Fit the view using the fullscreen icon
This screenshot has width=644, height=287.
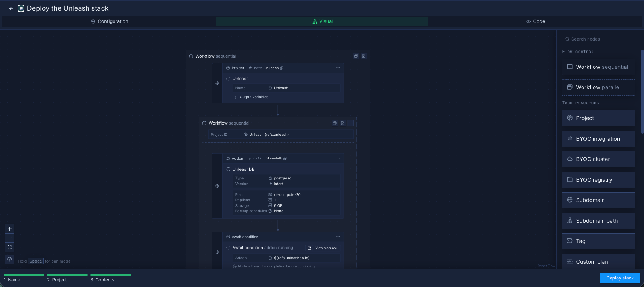(9, 247)
